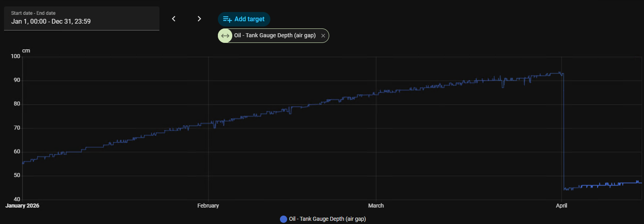The image size is (644, 224).
Task: Click the 50 y-axis tick label
Action: point(17,176)
